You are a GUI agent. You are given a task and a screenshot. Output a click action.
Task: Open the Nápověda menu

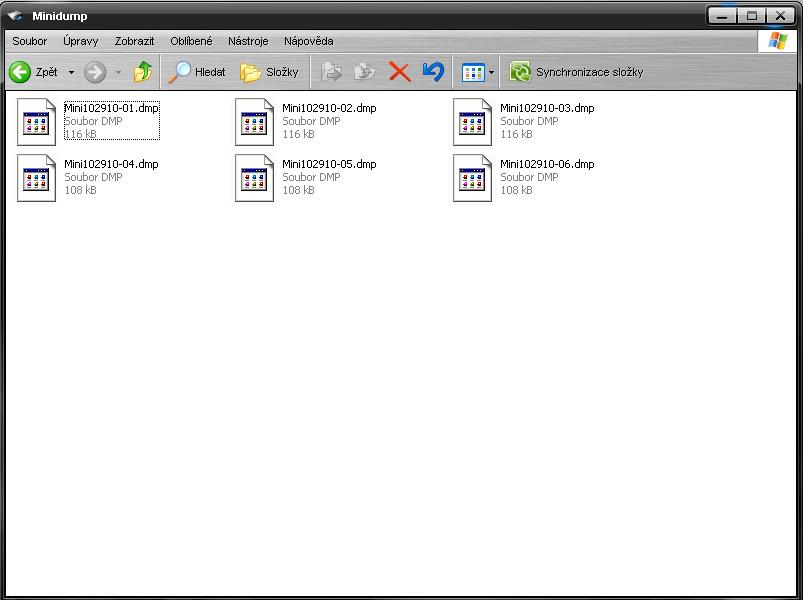308,41
